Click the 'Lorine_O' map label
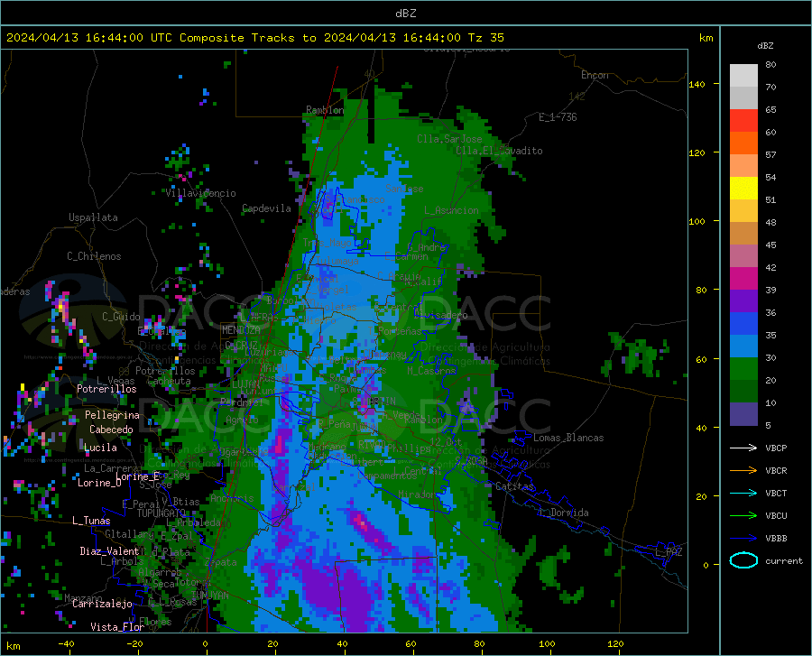This screenshot has width=812, height=656. pyautogui.click(x=99, y=483)
